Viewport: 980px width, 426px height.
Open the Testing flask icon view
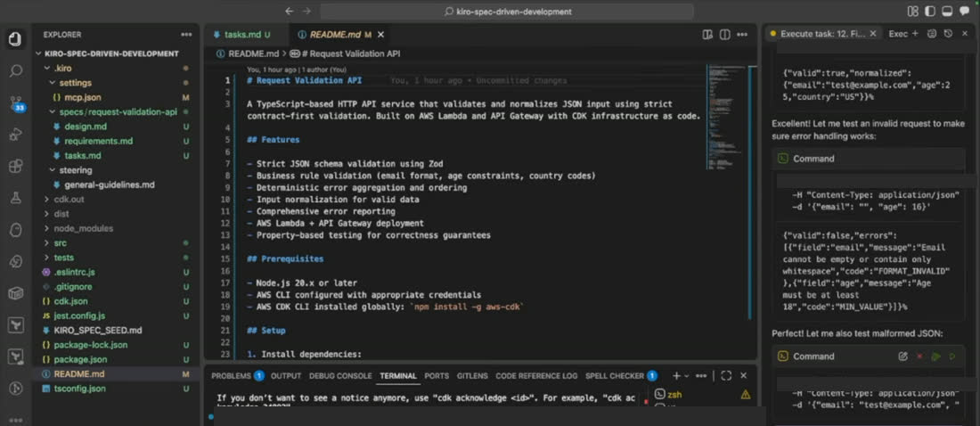[16, 198]
